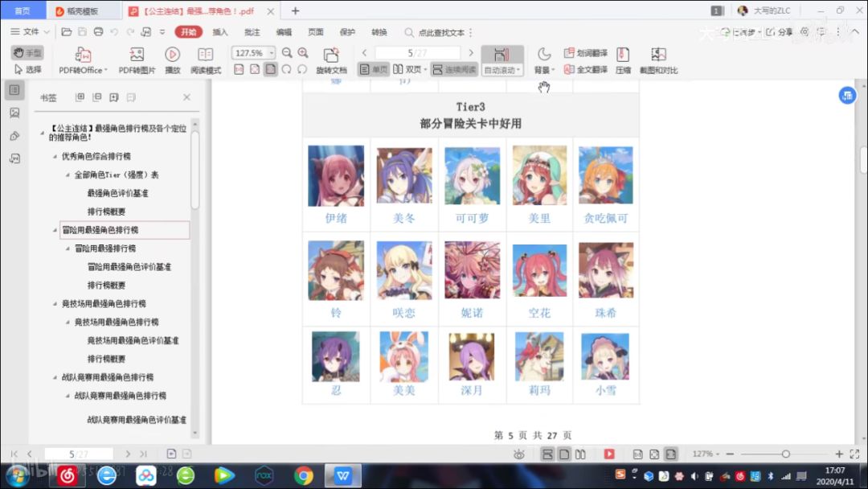868x489 pixels.
Task: Zoom out with magnifier minus icon
Action: (x=287, y=52)
